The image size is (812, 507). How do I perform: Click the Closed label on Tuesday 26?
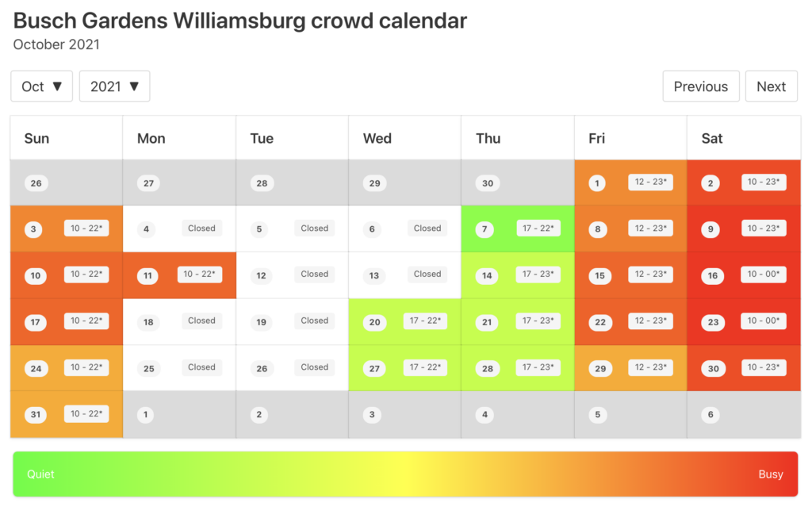[x=314, y=367]
